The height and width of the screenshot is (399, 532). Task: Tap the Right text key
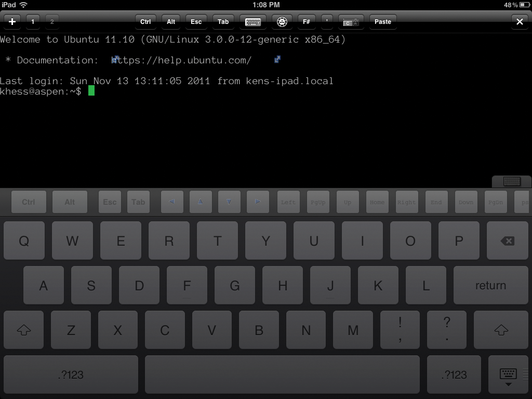[x=407, y=202]
